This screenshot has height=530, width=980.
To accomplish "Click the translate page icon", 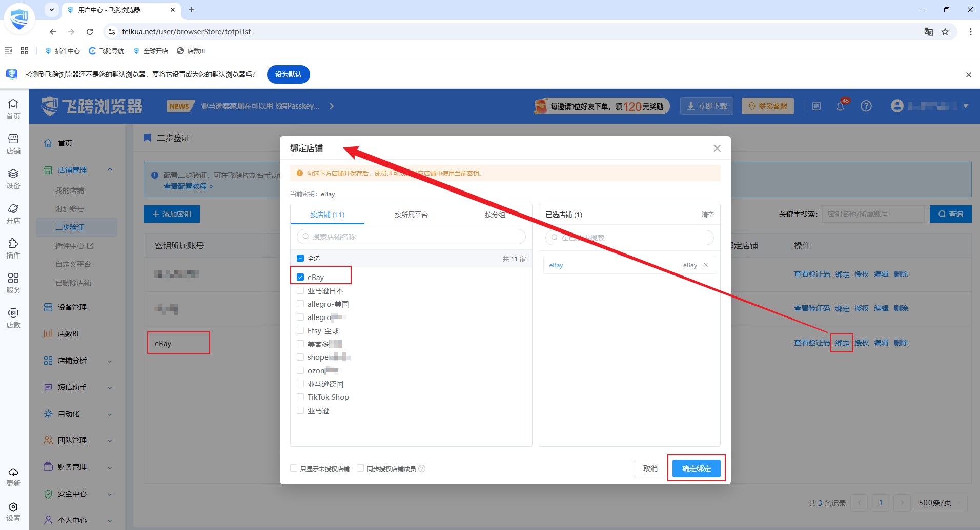I will 929,32.
